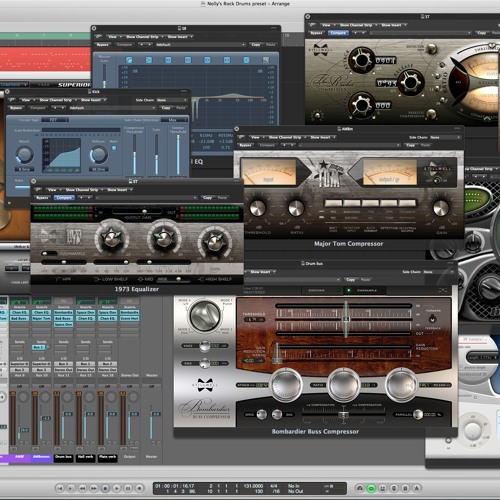Click the Threshold slider on Bombardier Buss Compressor

click(x=346, y=318)
